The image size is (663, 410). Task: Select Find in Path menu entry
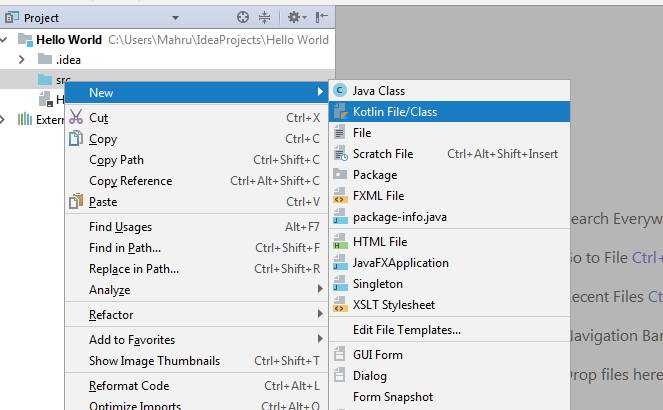pyautogui.click(x=125, y=248)
